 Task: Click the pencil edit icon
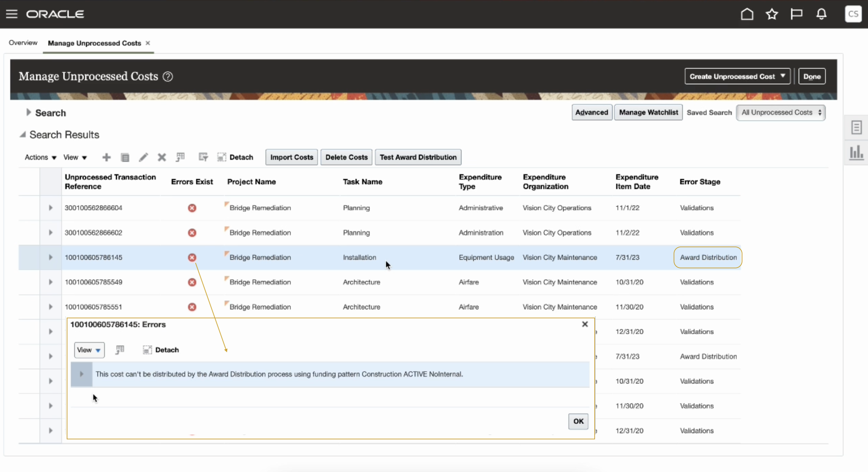(x=143, y=157)
